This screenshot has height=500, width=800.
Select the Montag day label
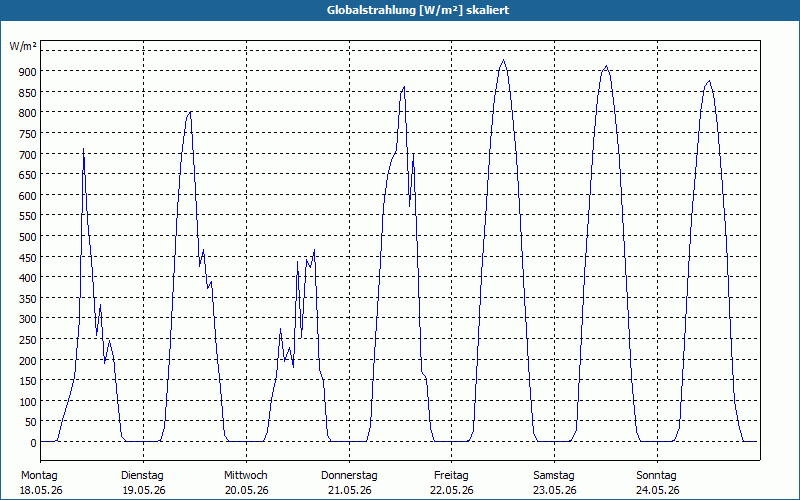[39, 475]
